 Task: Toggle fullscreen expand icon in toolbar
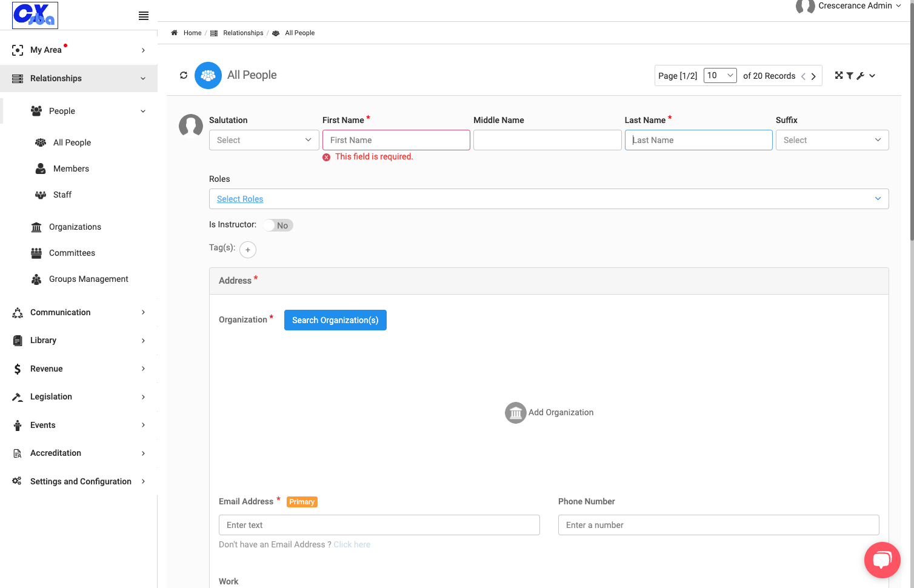click(x=839, y=75)
